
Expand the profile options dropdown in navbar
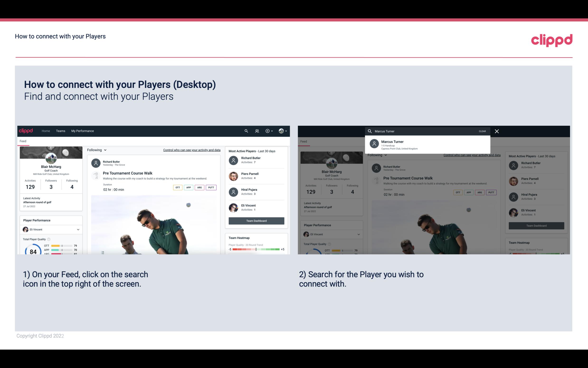click(283, 131)
